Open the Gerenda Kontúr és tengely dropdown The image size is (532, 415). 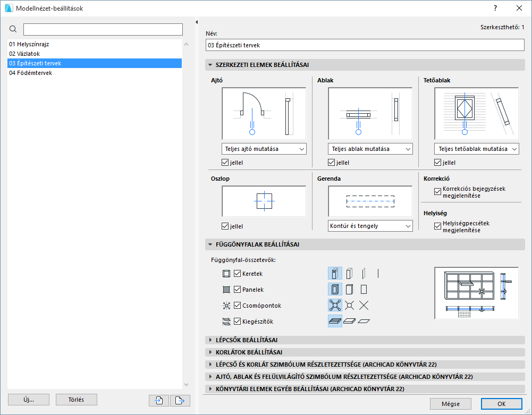point(370,226)
